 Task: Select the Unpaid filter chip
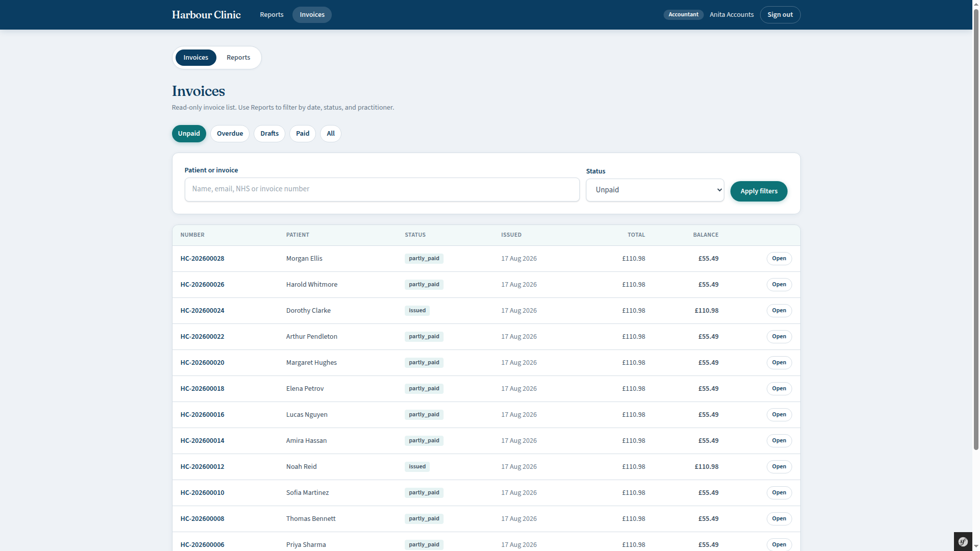tap(189, 134)
